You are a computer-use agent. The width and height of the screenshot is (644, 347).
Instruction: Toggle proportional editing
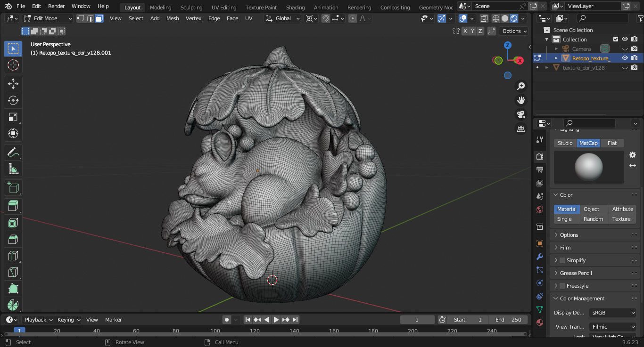(x=353, y=18)
